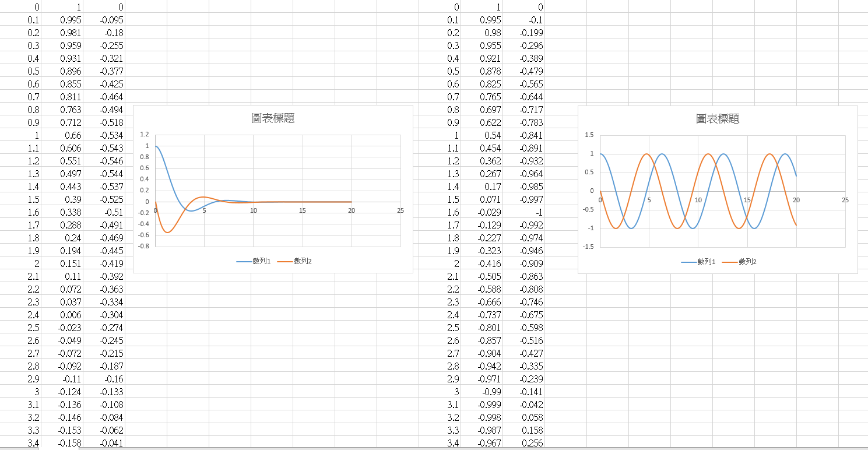
Task: Click the -0.8 axis label in left chart
Action: [x=142, y=246]
